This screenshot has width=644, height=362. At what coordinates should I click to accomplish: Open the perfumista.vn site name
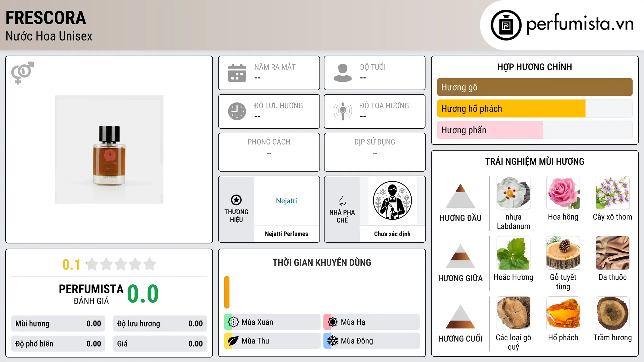580,24
